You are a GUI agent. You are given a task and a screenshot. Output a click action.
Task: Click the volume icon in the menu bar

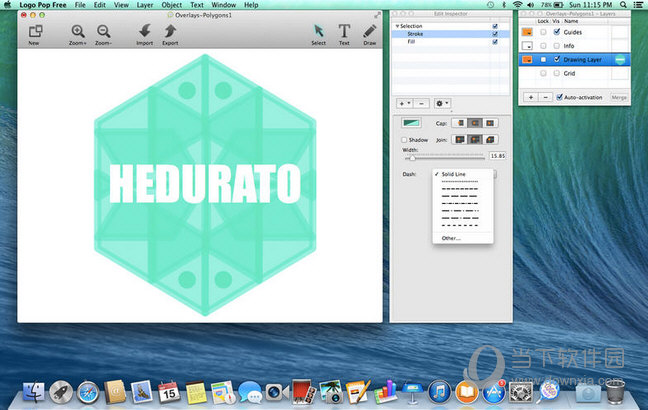coord(531,5)
